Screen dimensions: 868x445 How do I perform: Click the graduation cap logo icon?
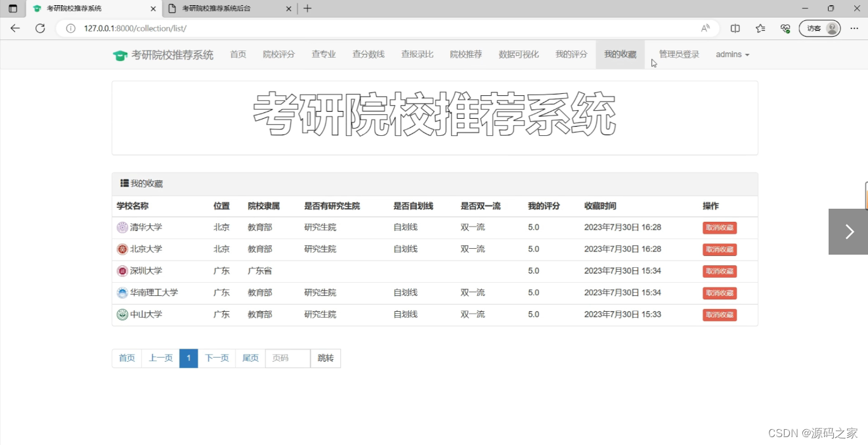click(x=120, y=56)
